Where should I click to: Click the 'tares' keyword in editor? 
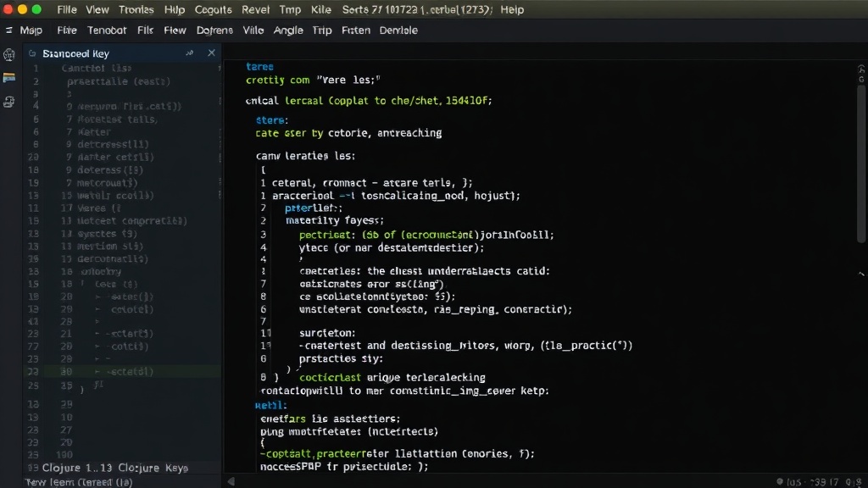[259, 66]
